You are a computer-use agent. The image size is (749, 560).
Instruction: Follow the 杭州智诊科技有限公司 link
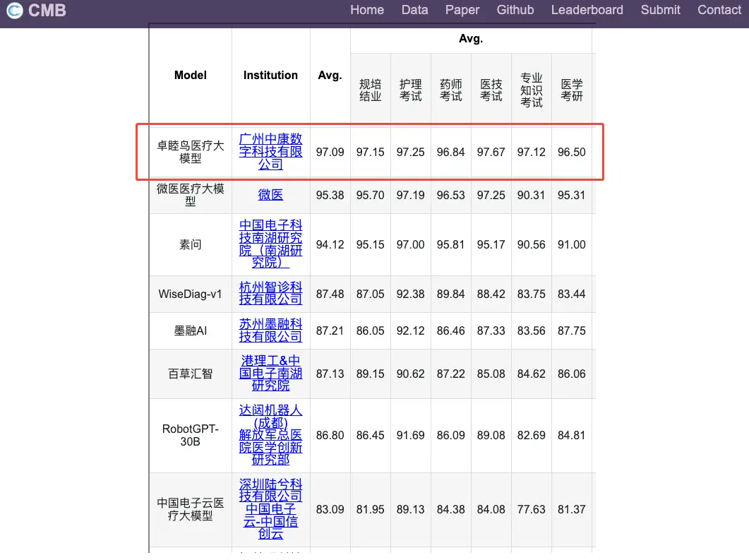click(x=270, y=293)
